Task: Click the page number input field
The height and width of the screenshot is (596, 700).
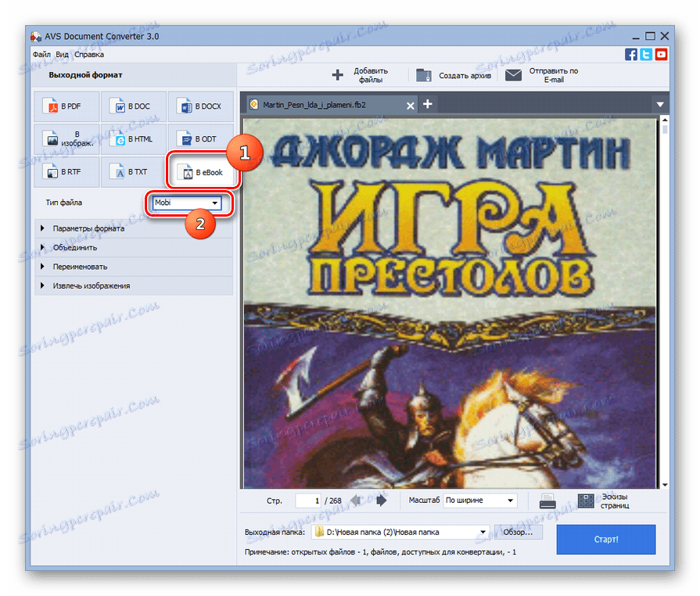Action: pyautogui.click(x=308, y=501)
